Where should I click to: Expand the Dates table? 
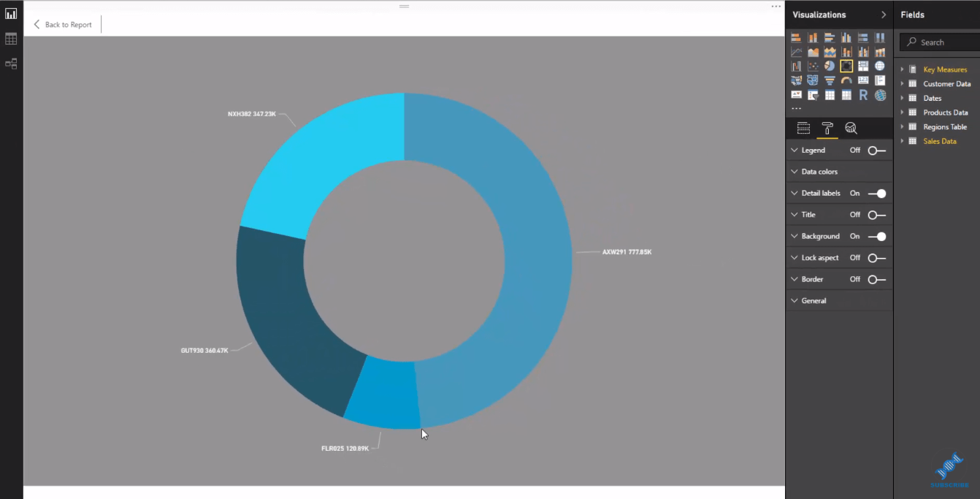click(x=903, y=98)
